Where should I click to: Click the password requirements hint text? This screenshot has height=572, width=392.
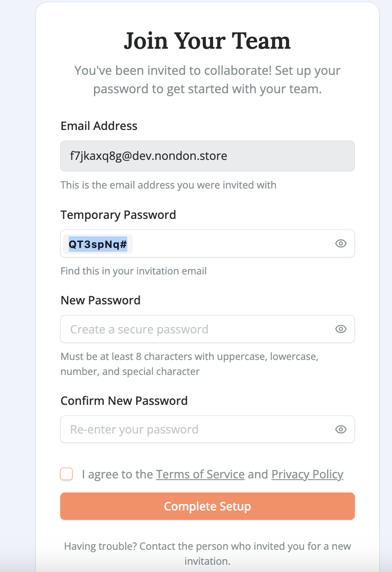click(x=189, y=363)
